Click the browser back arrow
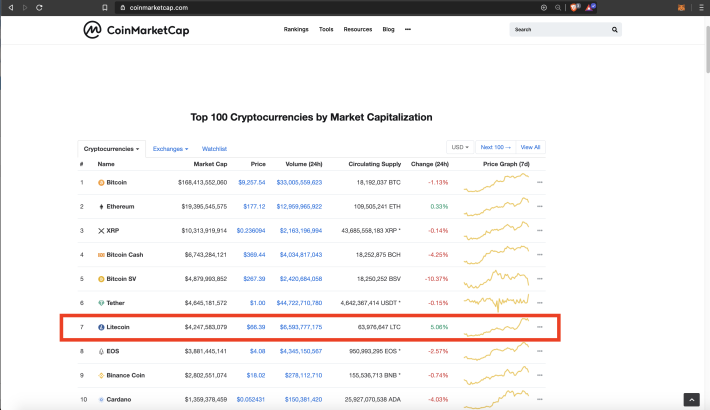 [x=11, y=8]
